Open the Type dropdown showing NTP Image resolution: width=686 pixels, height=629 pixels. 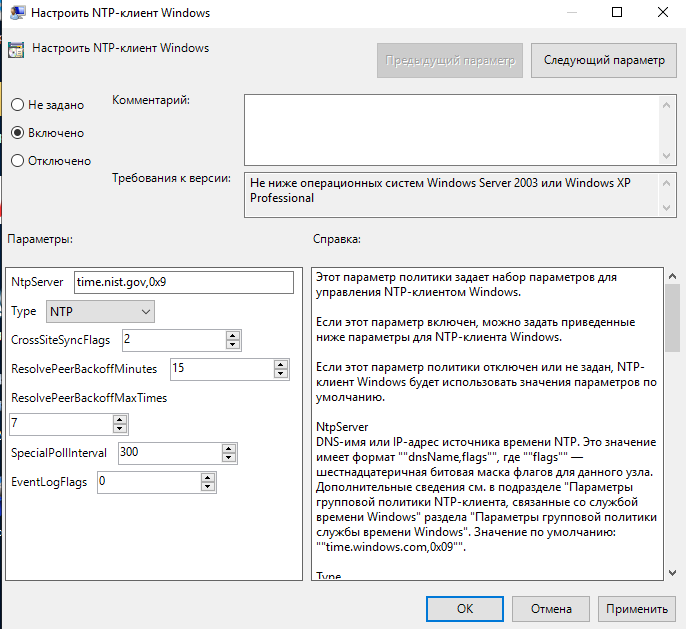101,312
